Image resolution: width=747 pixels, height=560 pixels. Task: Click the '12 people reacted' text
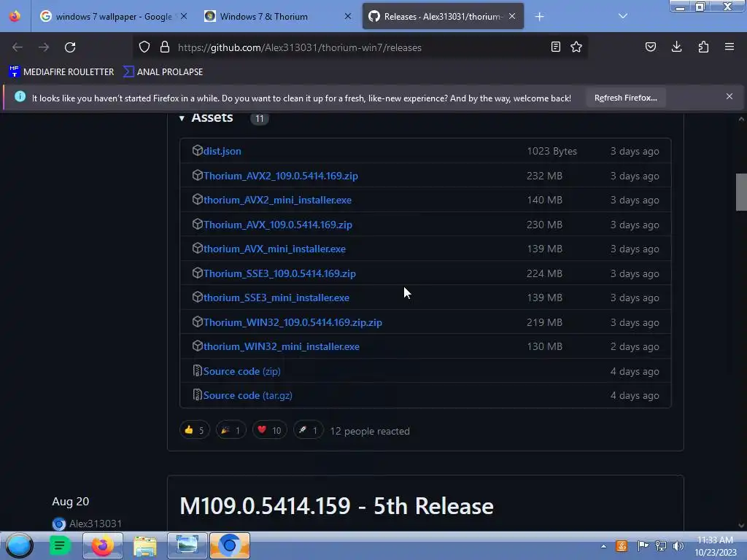(370, 431)
